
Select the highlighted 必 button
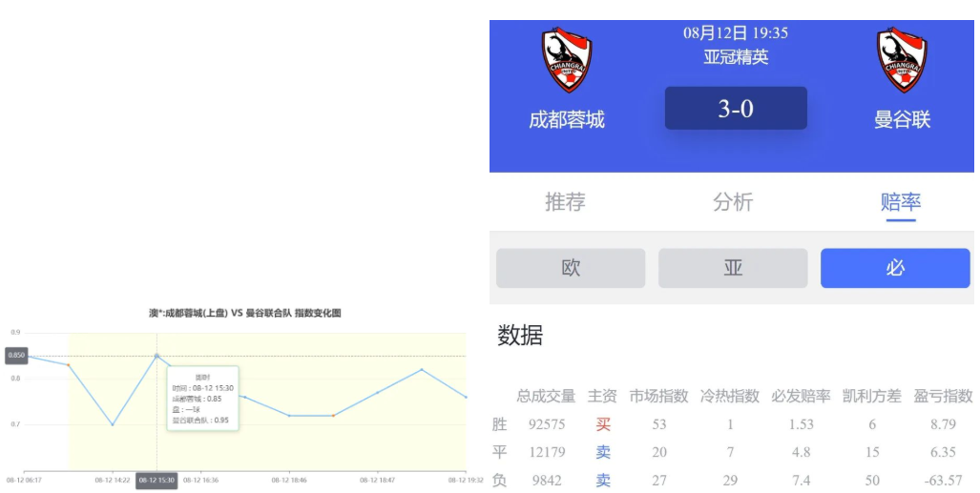pos(895,268)
